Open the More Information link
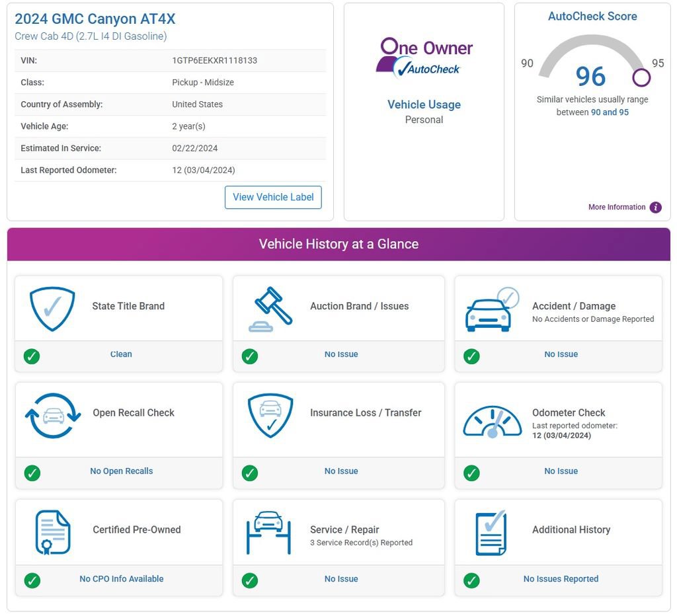 [617, 207]
